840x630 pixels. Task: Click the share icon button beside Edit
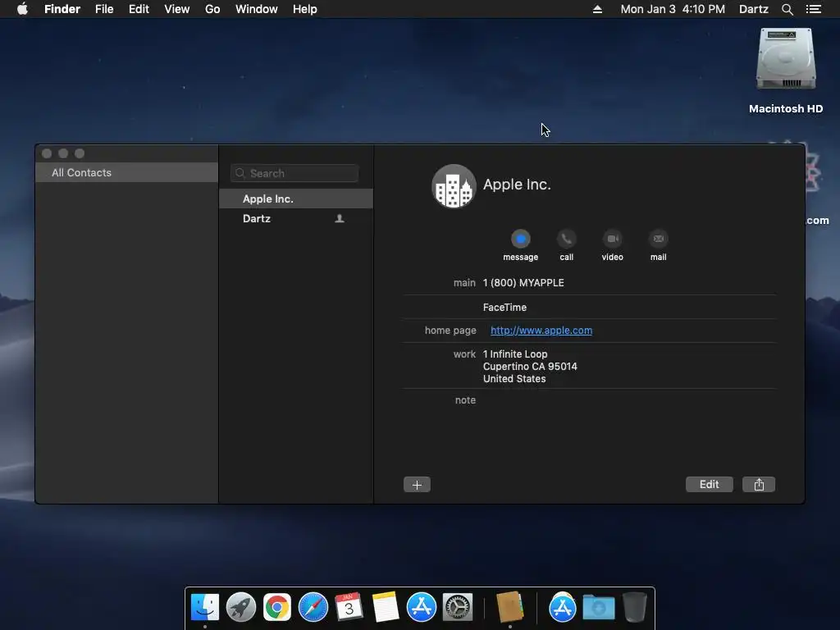(x=759, y=484)
